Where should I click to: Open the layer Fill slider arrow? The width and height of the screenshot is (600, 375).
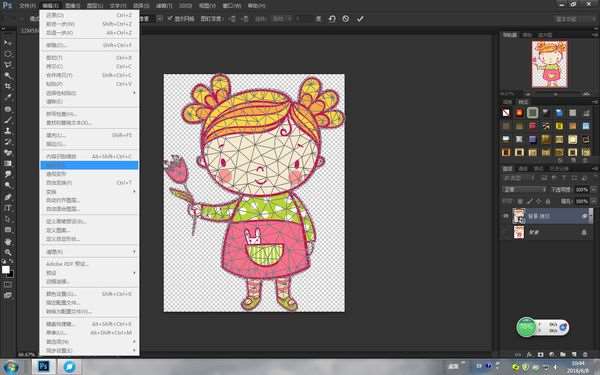(x=593, y=201)
